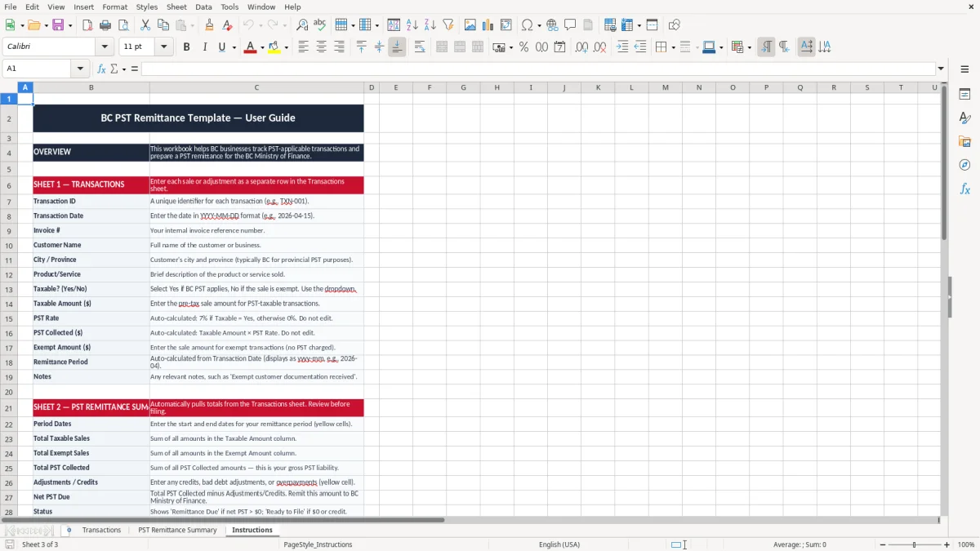Click the Spelling check icon
Viewport: 980px width, 551px height.
(x=320, y=25)
